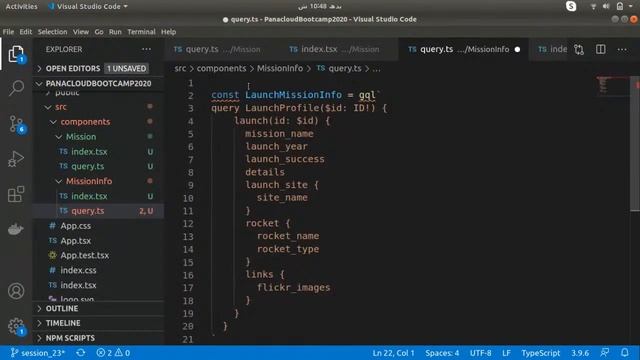Click the Open Changes compare icon
The width and height of the screenshot is (640, 360).
579,50
